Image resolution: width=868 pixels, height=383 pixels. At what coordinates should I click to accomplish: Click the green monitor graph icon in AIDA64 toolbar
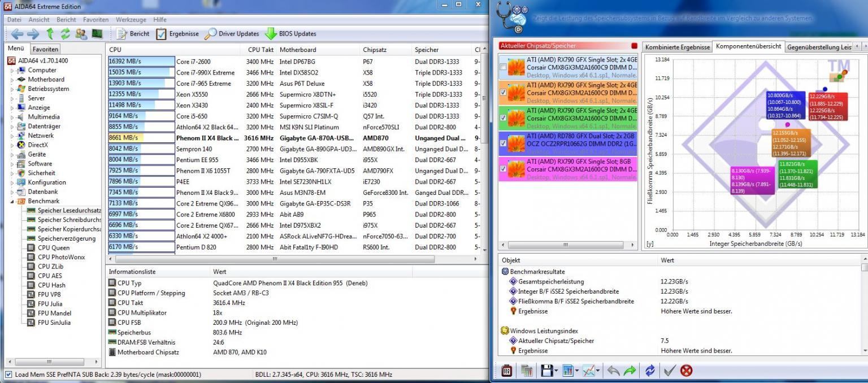pyautogui.click(x=97, y=34)
